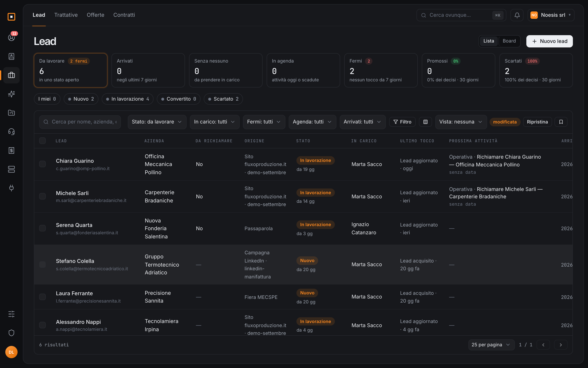The height and width of the screenshot is (368, 588).
Task: Open the Noesis srl account switcher
Action: [551, 15]
